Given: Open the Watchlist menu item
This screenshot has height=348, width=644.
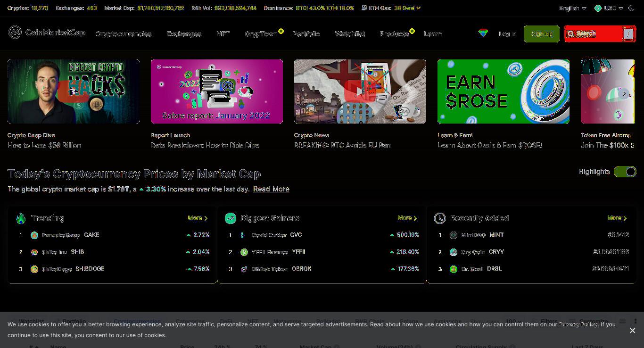Looking at the screenshot, I should (x=350, y=34).
